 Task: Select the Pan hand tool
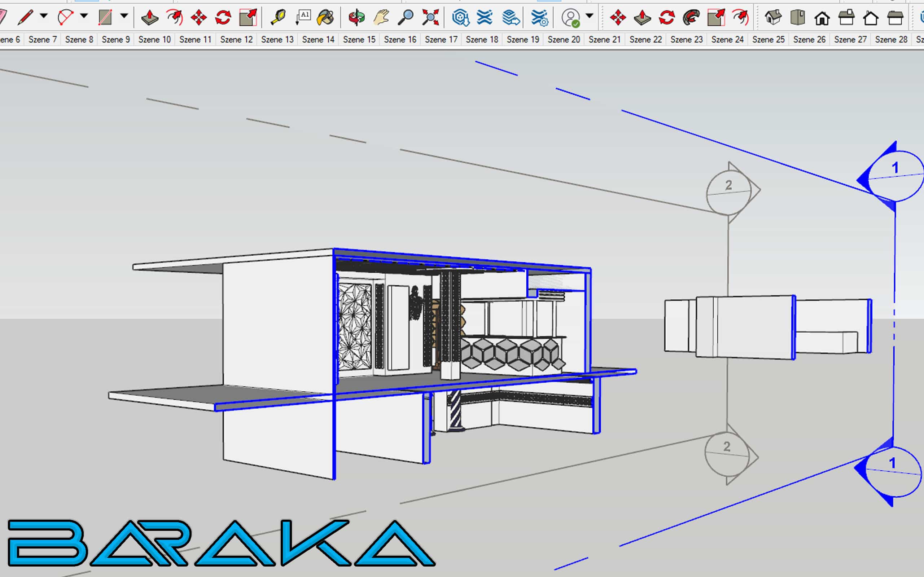pos(381,17)
